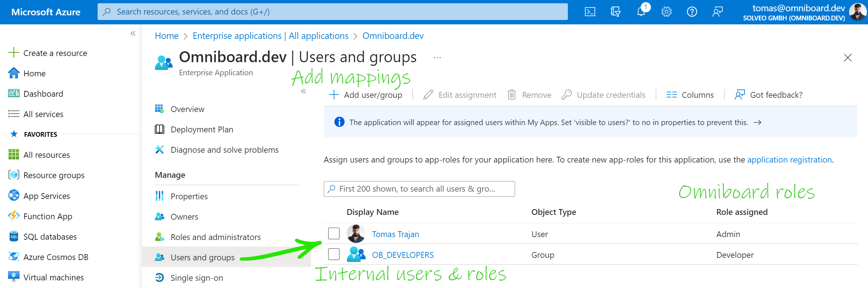Click Object Type column header
Screen dimensions: 868x288
[554, 212]
